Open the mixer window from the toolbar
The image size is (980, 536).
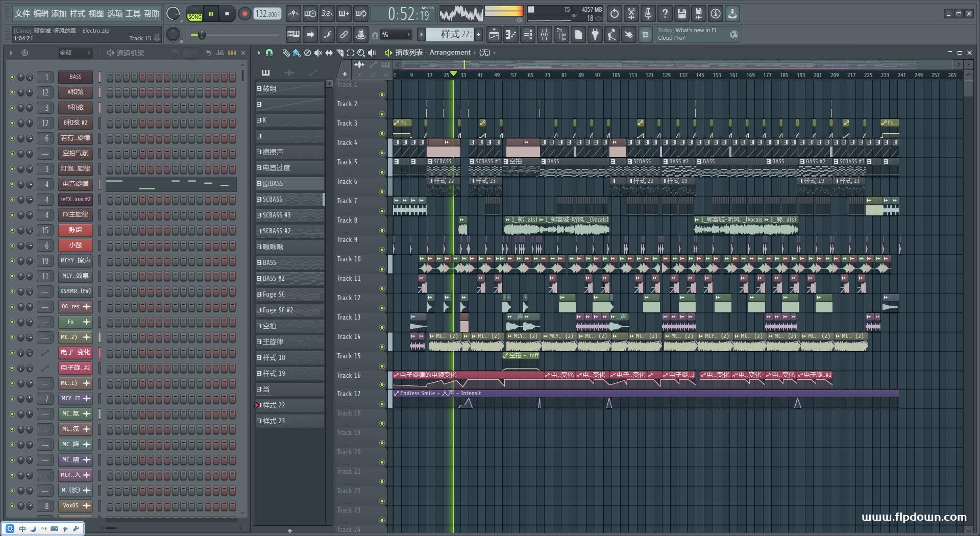click(545, 35)
